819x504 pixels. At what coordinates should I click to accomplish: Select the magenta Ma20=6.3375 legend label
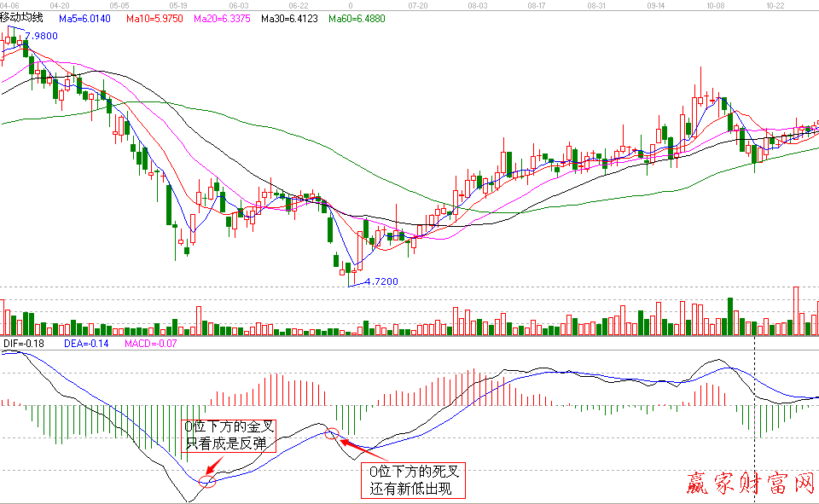223,17
